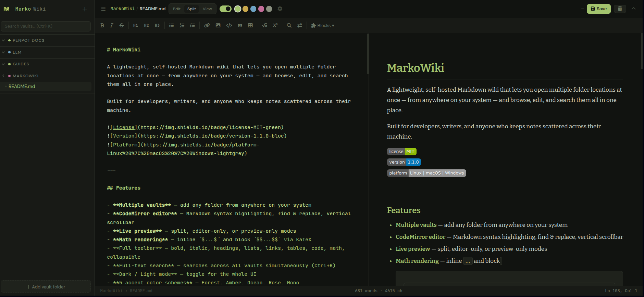Insert an H2 heading
This screenshot has height=297, width=644.
pyautogui.click(x=146, y=25)
